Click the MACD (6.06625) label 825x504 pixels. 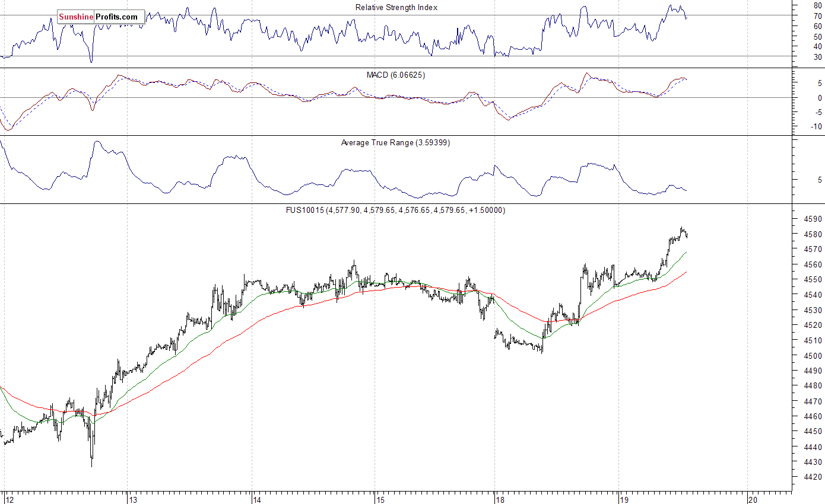pos(396,75)
